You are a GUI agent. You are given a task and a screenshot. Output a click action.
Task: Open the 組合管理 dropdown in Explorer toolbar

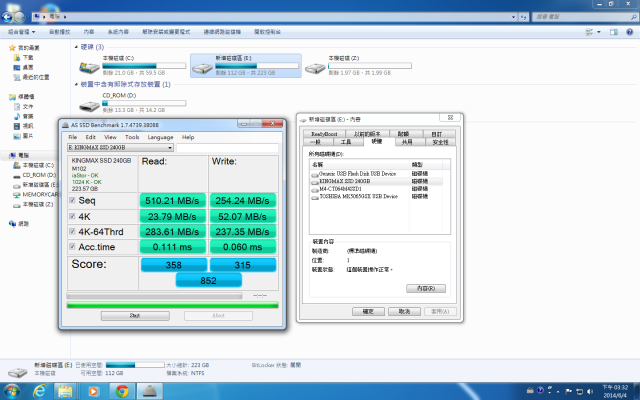point(22,32)
